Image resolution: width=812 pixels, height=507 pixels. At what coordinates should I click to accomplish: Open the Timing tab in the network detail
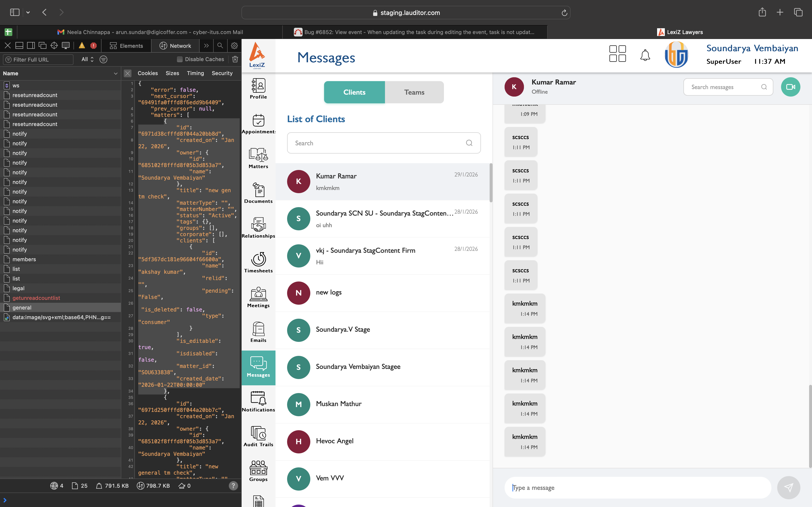pos(195,73)
